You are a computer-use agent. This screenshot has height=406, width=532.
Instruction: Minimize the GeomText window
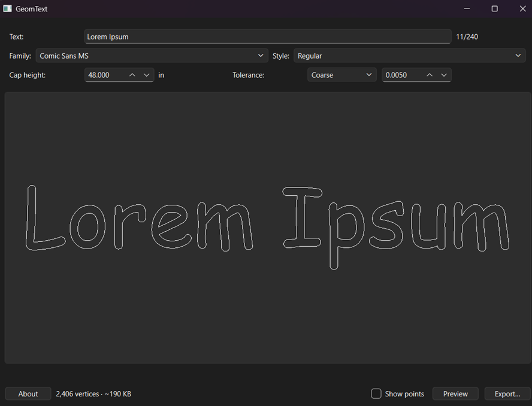click(467, 8)
